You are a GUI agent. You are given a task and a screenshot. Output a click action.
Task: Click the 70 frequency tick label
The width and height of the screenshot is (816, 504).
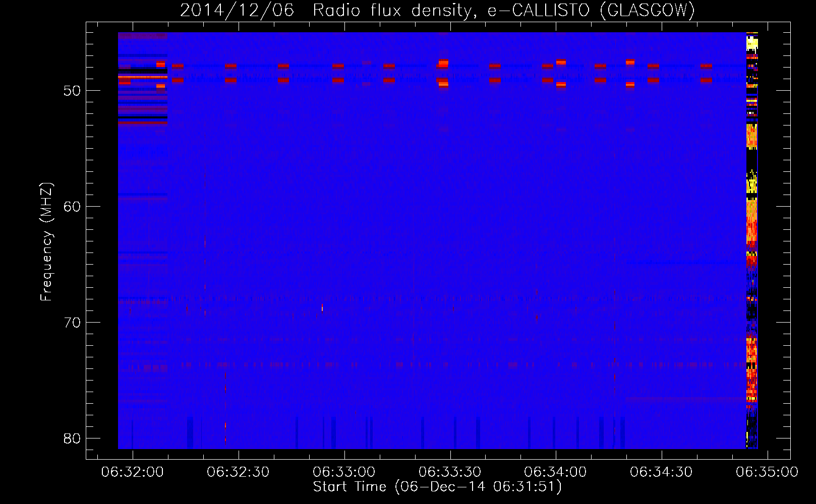pyautogui.click(x=73, y=323)
